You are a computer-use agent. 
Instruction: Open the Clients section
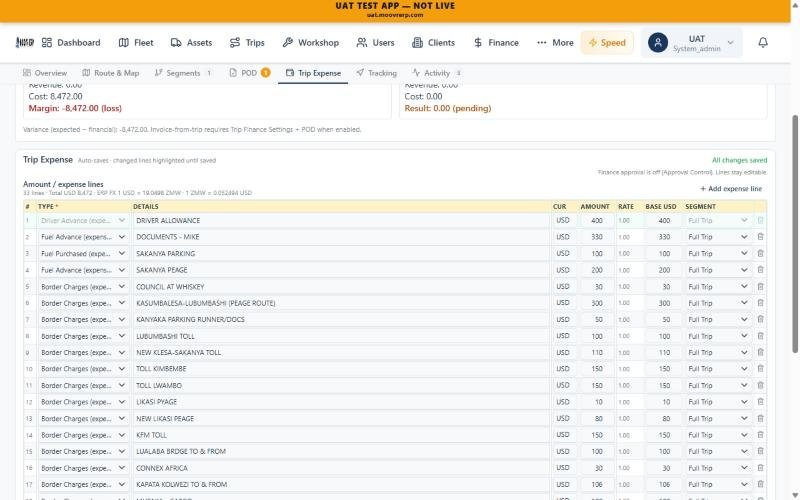point(434,43)
